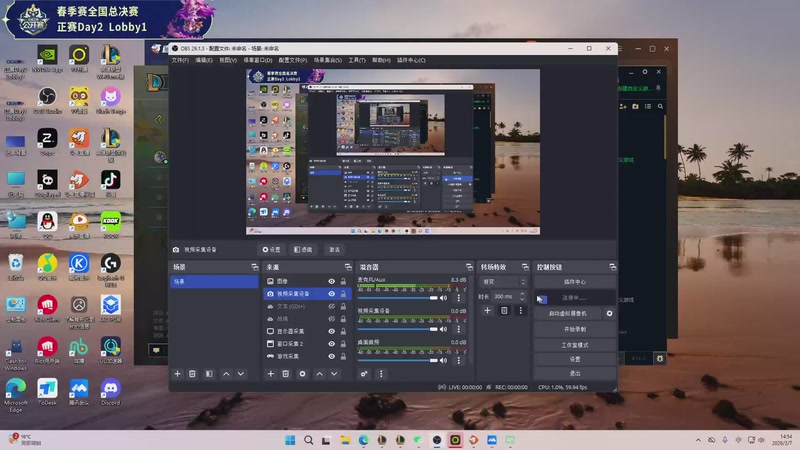The image size is (800, 450).
Task: Click 启动虚拟摄像机 button
Action: tap(568, 313)
